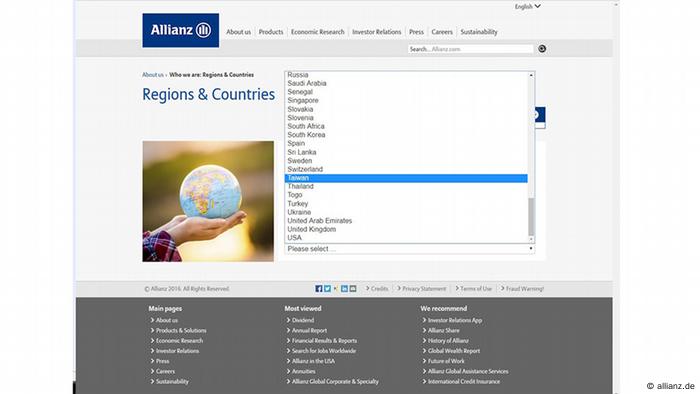Click Search for Jobs Worldwide link
Screen dimensions: 700x394
point(324,351)
